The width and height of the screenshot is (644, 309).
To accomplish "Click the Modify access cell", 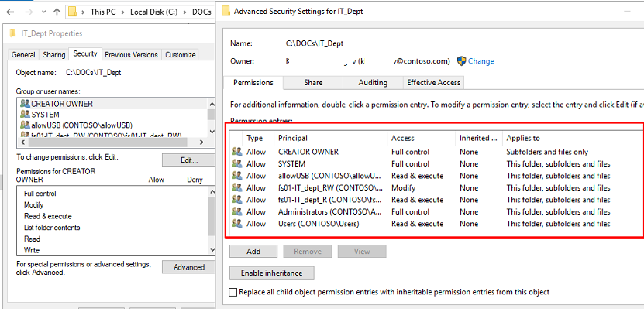I will [x=403, y=188].
